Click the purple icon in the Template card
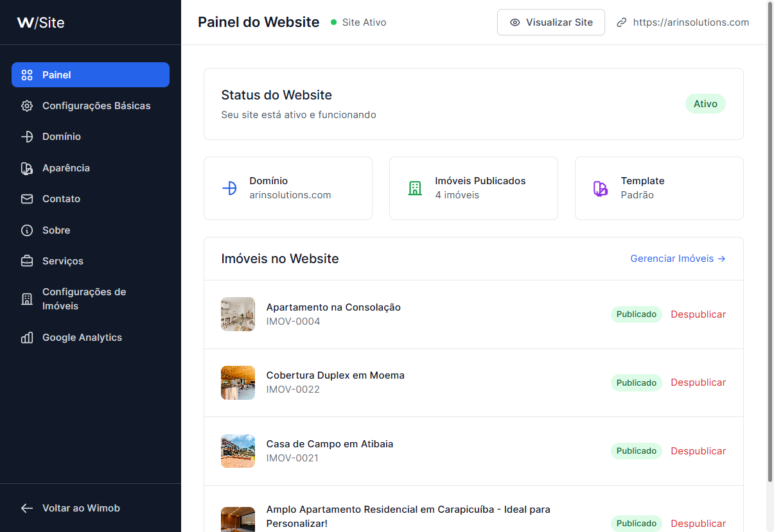Image resolution: width=774 pixels, height=532 pixels. click(601, 188)
